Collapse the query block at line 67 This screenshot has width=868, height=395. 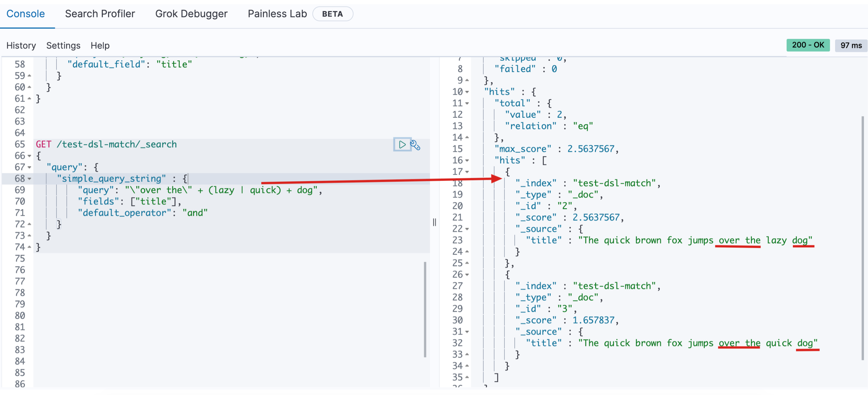coord(29,167)
